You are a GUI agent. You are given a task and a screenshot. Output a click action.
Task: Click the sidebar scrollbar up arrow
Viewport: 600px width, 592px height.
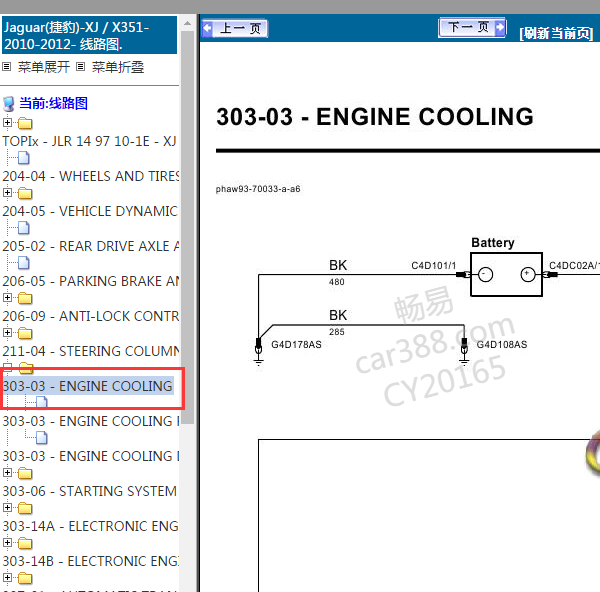point(187,23)
